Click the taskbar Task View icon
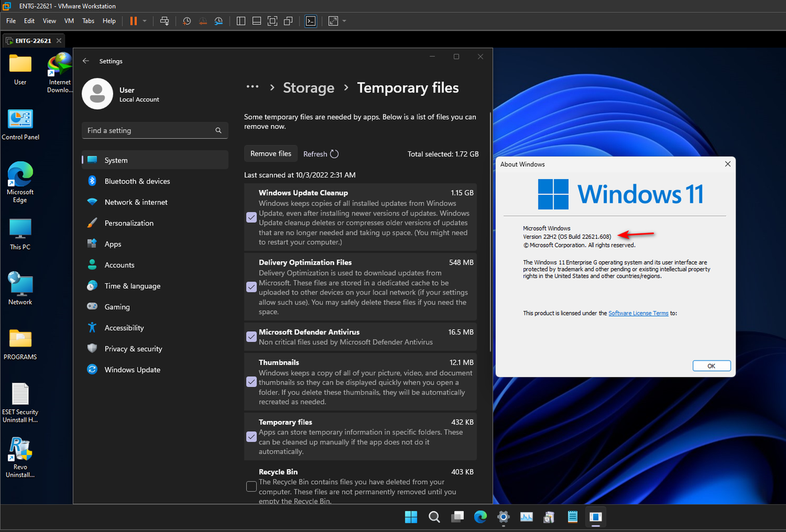Screen dimensions: 786x532 (x=457, y=517)
